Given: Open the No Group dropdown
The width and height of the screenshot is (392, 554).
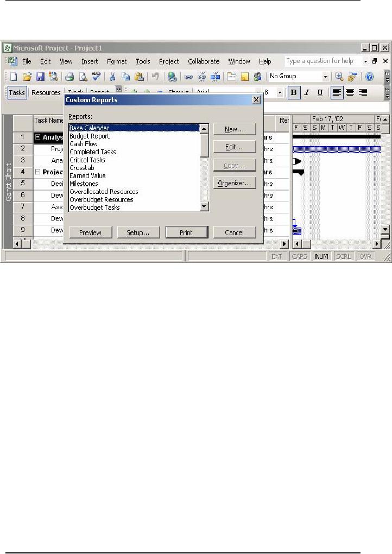Looking at the screenshot, I should [x=326, y=77].
